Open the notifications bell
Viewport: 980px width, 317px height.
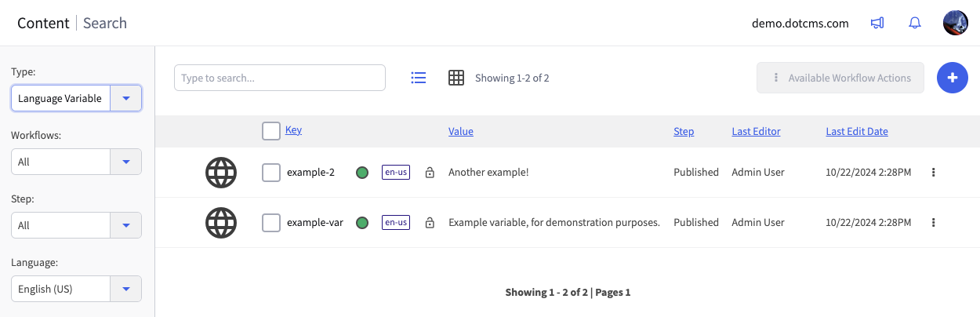pos(914,24)
